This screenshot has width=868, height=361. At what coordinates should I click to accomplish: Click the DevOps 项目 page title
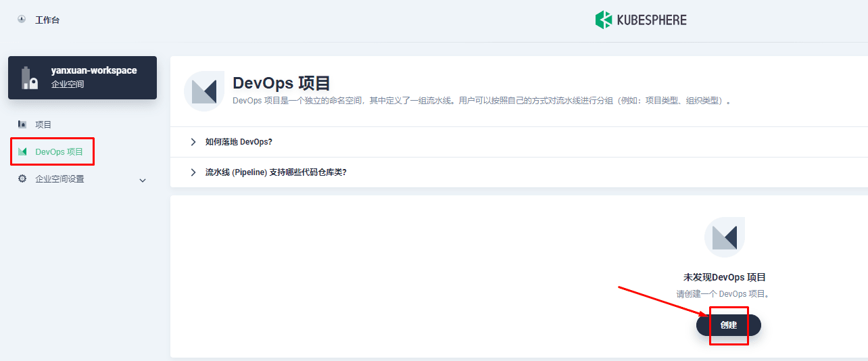click(281, 83)
